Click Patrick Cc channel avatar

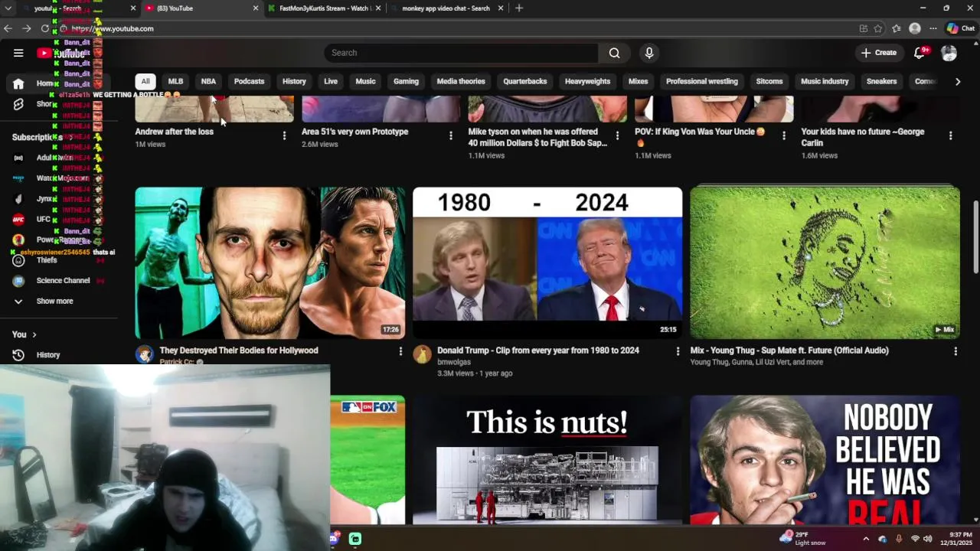[x=144, y=354]
